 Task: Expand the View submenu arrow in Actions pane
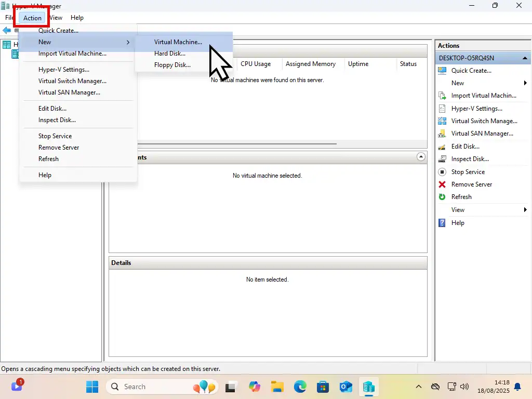click(525, 210)
